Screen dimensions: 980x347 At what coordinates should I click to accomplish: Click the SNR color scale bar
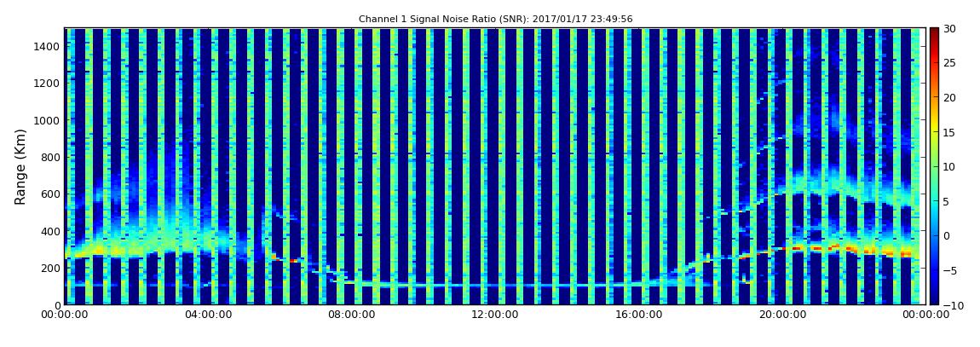934,166
